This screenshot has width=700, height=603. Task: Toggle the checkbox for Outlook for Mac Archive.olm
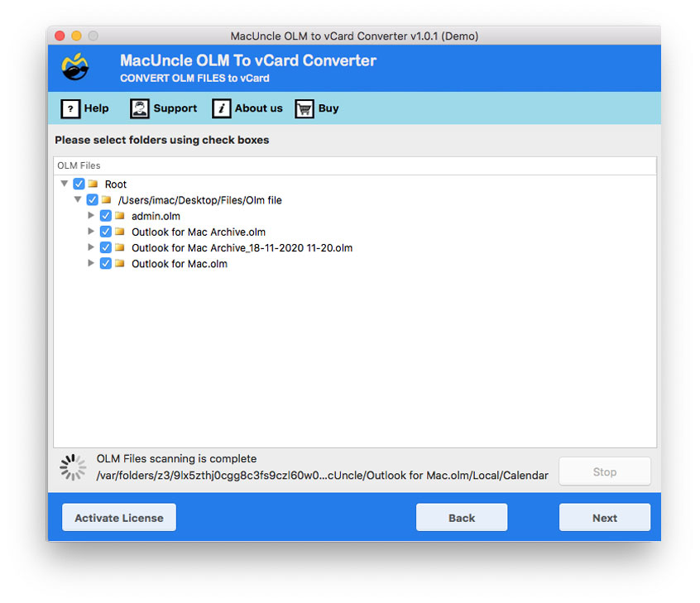[105, 232]
